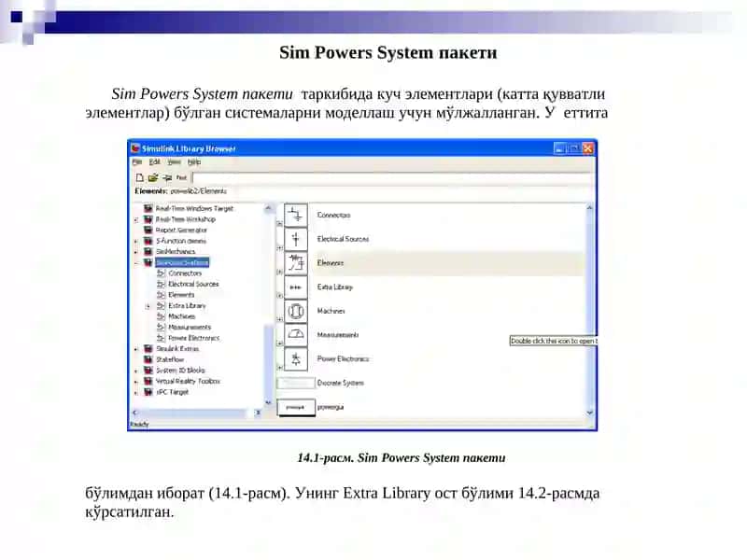Open the Extra Library block icon

(x=295, y=287)
